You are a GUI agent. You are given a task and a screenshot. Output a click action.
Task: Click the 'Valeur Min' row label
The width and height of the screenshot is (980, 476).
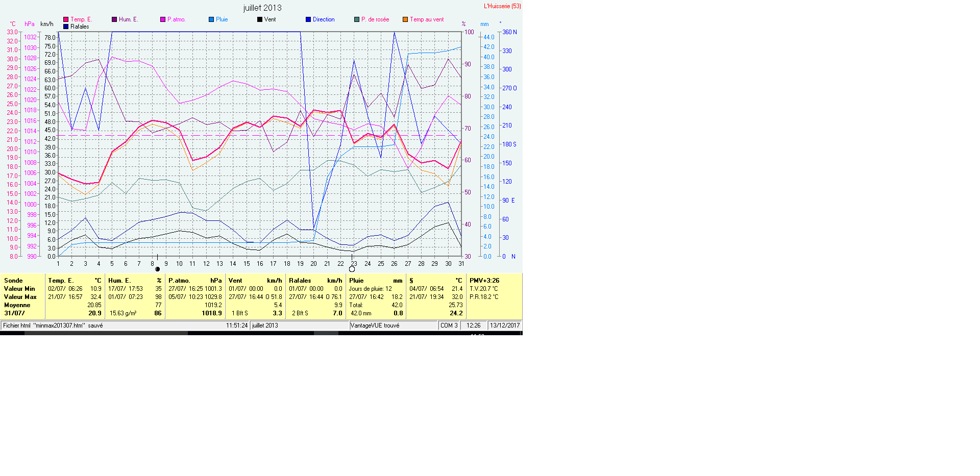pyautogui.click(x=19, y=289)
